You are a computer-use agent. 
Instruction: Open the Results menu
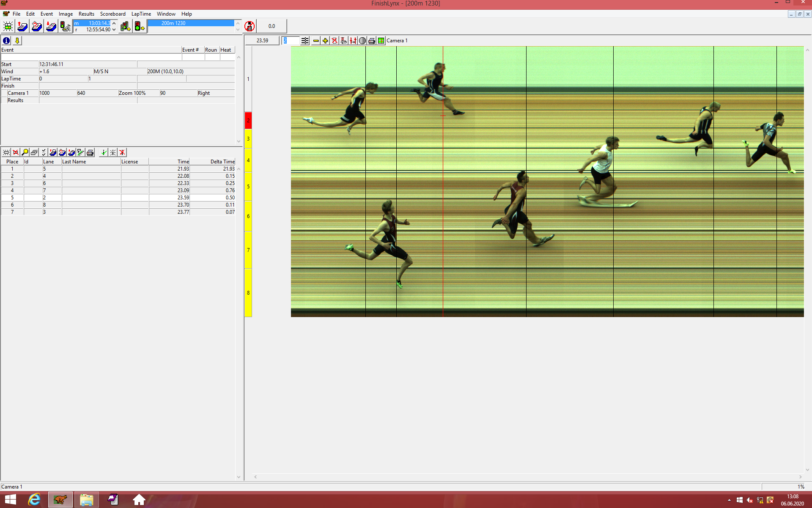point(86,14)
